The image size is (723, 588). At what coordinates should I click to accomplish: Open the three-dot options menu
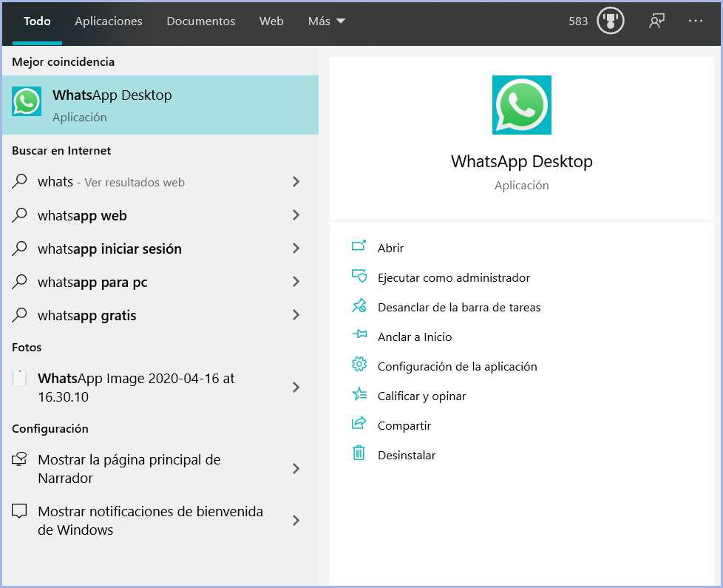pyautogui.click(x=696, y=21)
